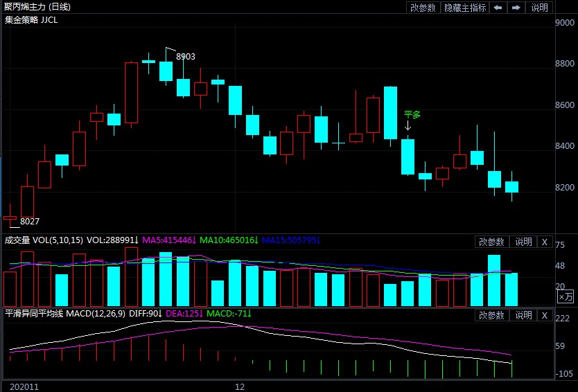Open 说明 in the volume panel

click(x=523, y=242)
